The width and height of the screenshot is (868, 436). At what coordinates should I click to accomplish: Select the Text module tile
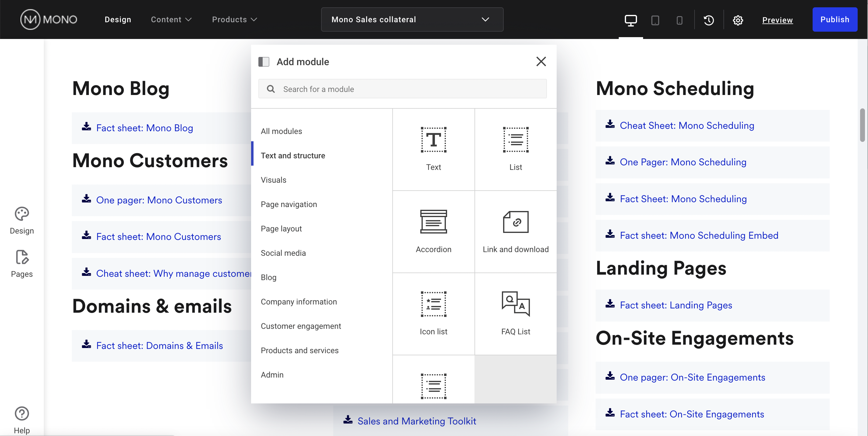(x=433, y=149)
